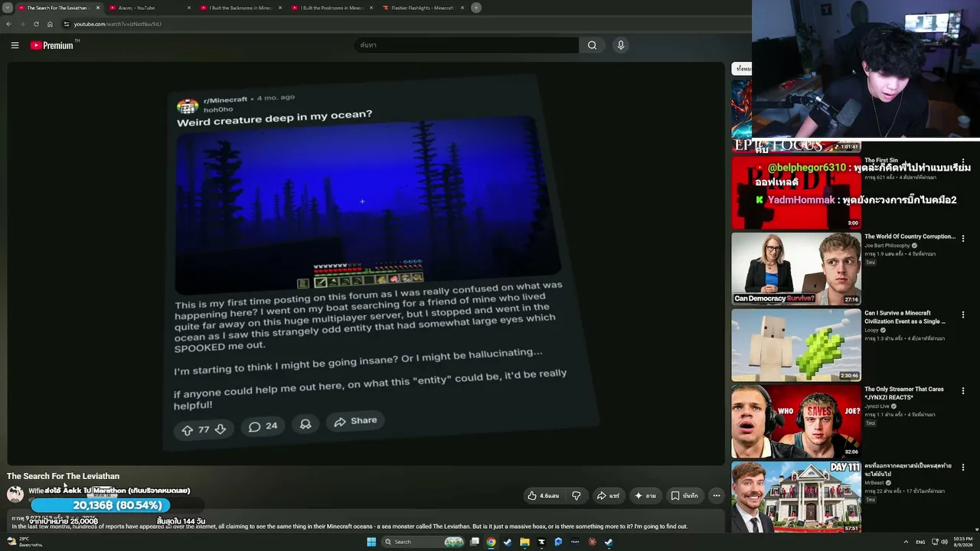The image size is (980, 551).
Task: Go back with the browser back arrow
Action: pyautogui.click(x=9, y=24)
